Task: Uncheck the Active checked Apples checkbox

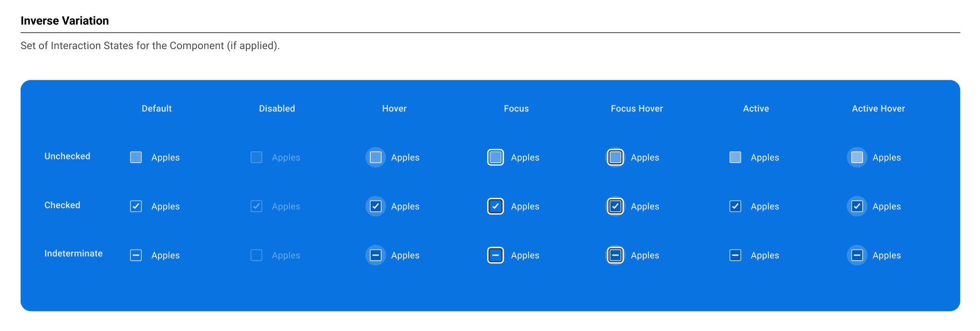Action: tap(735, 206)
